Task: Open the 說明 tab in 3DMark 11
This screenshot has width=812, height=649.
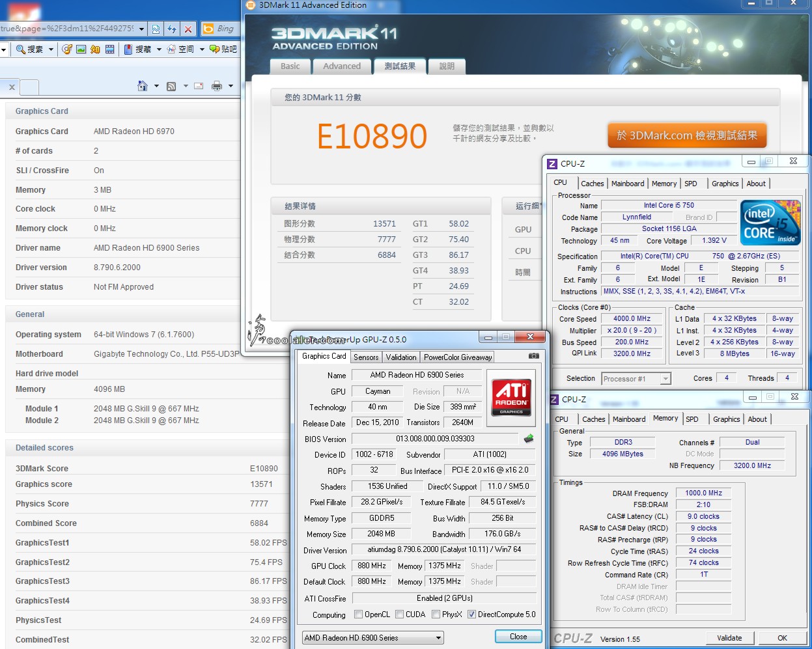Action: (x=447, y=66)
